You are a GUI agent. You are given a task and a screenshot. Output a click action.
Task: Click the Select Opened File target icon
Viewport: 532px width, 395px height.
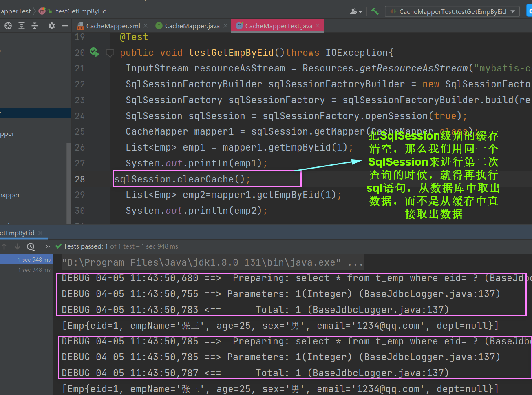[8, 26]
